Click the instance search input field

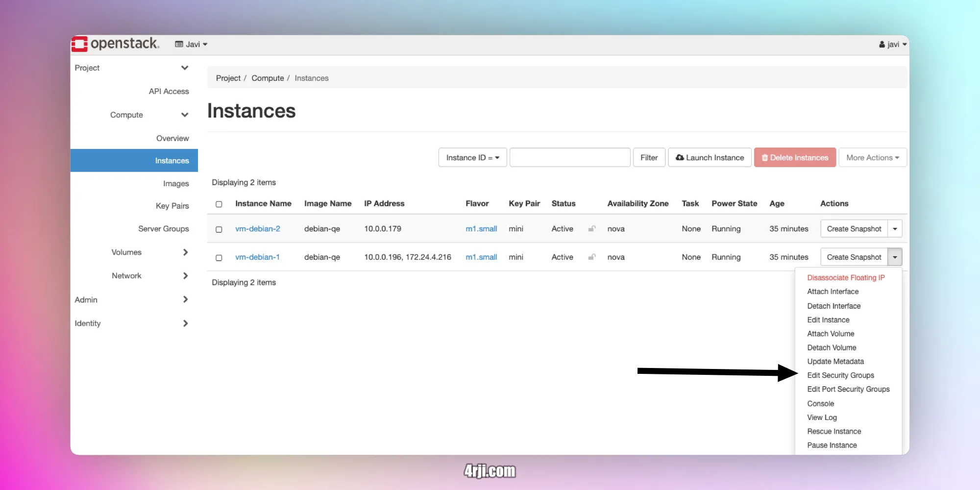click(569, 157)
